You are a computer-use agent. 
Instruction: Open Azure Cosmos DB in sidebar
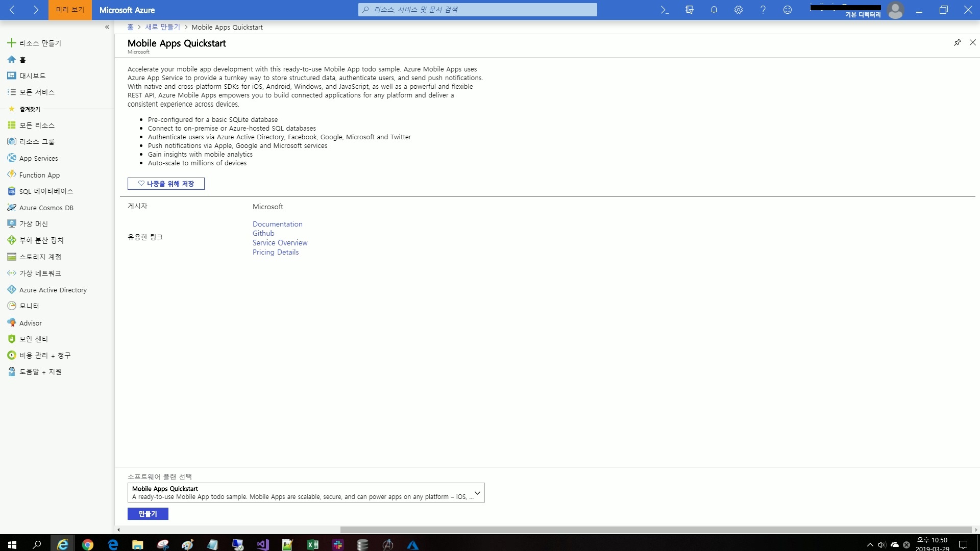[x=46, y=208]
